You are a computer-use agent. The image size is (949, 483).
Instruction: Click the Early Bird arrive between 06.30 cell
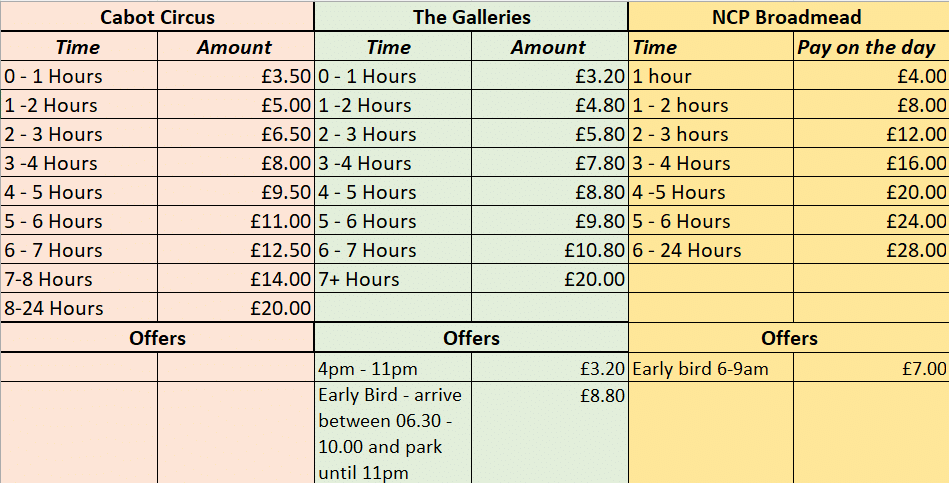pyautogui.click(x=392, y=433)
